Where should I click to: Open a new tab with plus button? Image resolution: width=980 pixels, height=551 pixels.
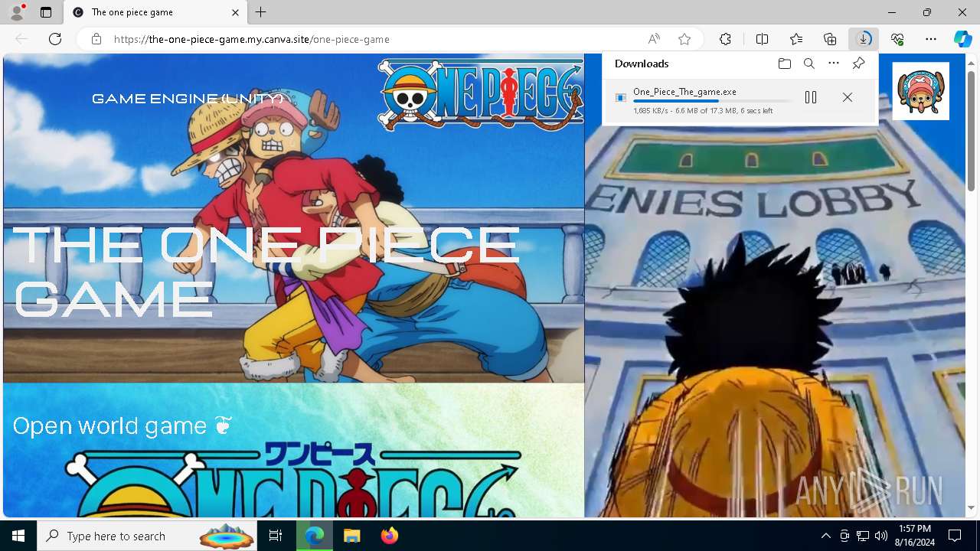click(x=261, y=12)
